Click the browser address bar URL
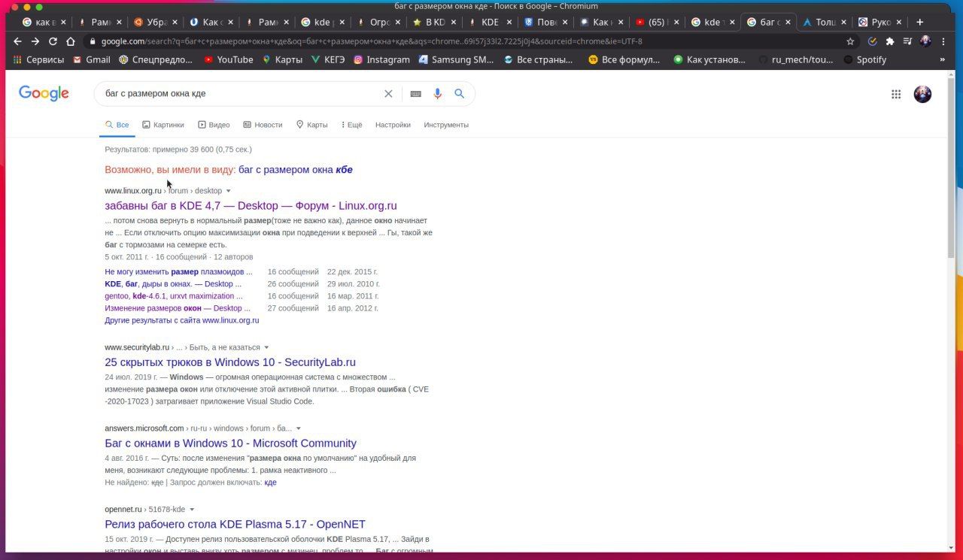The image size is (963, 560). pyautogui.click(x=372, y=41)
